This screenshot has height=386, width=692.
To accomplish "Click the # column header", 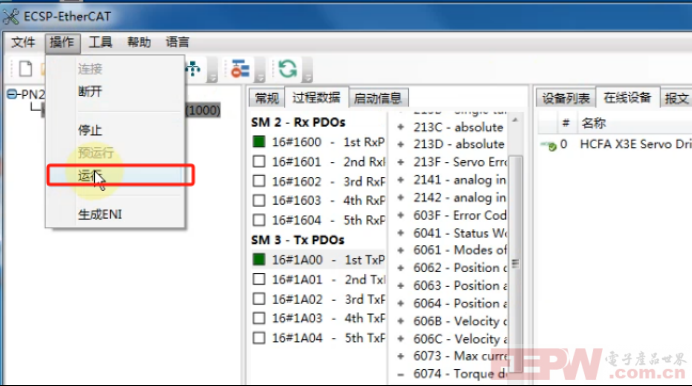I will (566, 124).
